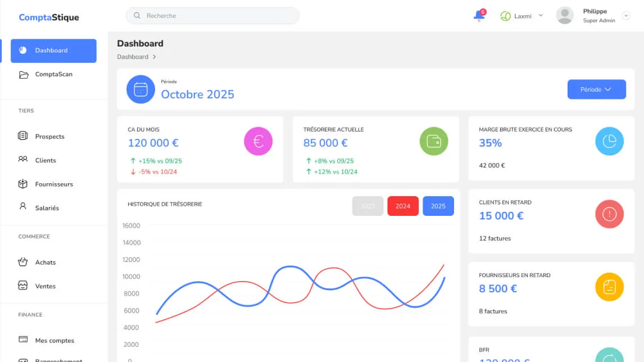Click the 85 000 € trésorerie value
Image resolution: width=644 pixels, height=362 pixels.
click(x=325, y=143)
